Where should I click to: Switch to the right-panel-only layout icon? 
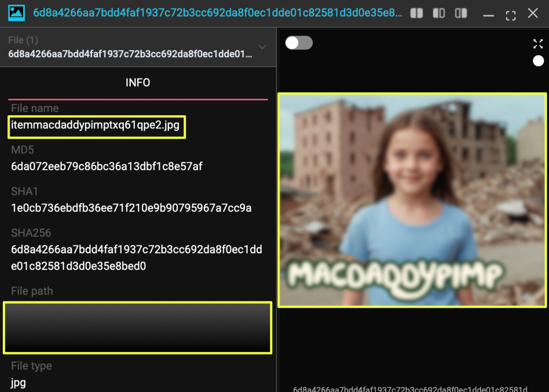pos(461,13)
